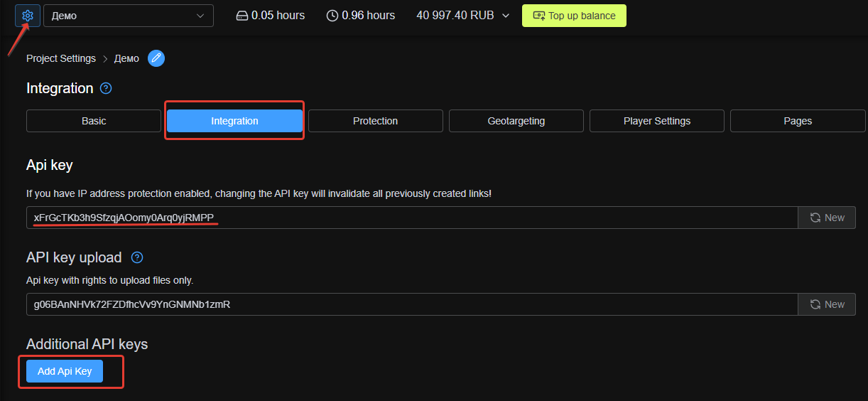Click the API key upload value field

[412, 304]
